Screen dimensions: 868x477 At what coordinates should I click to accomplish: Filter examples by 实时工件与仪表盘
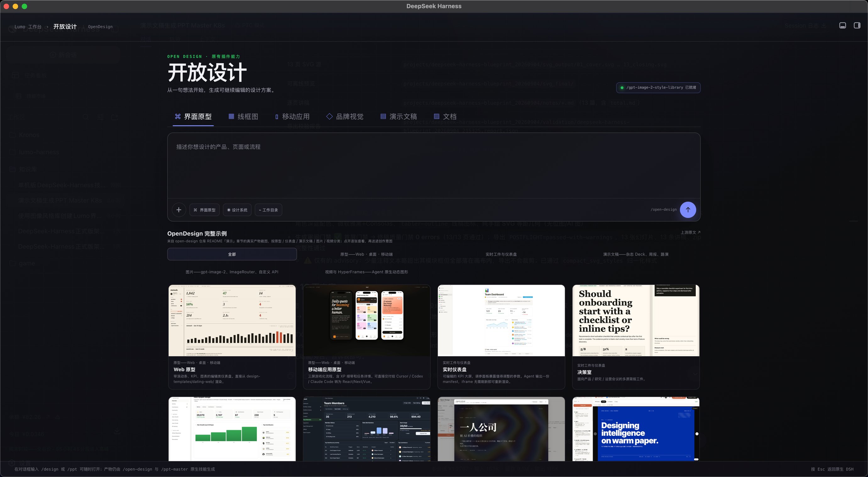(x=501, y=254)
